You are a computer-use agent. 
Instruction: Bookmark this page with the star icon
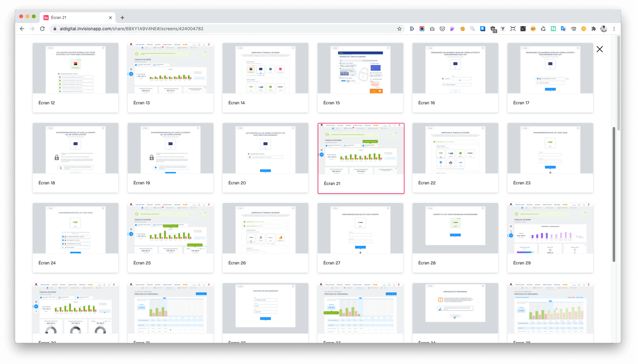[x=399, y=29]
